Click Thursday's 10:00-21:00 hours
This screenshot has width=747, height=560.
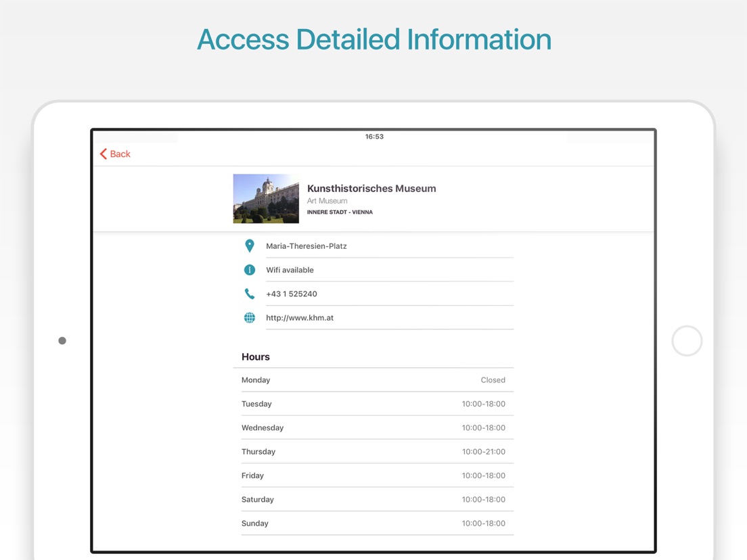tap(484, 451)
